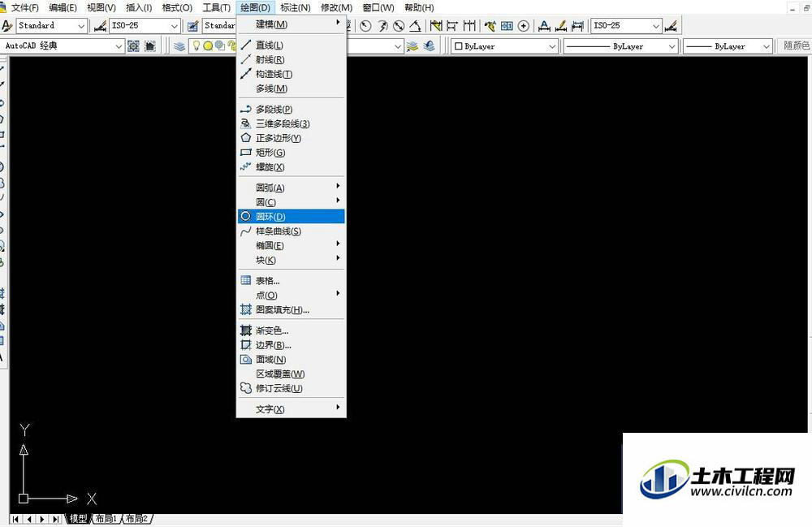This screenshot has width=812, height=527.
Task: Click the Tolerance icon
Action: (507, 26)
